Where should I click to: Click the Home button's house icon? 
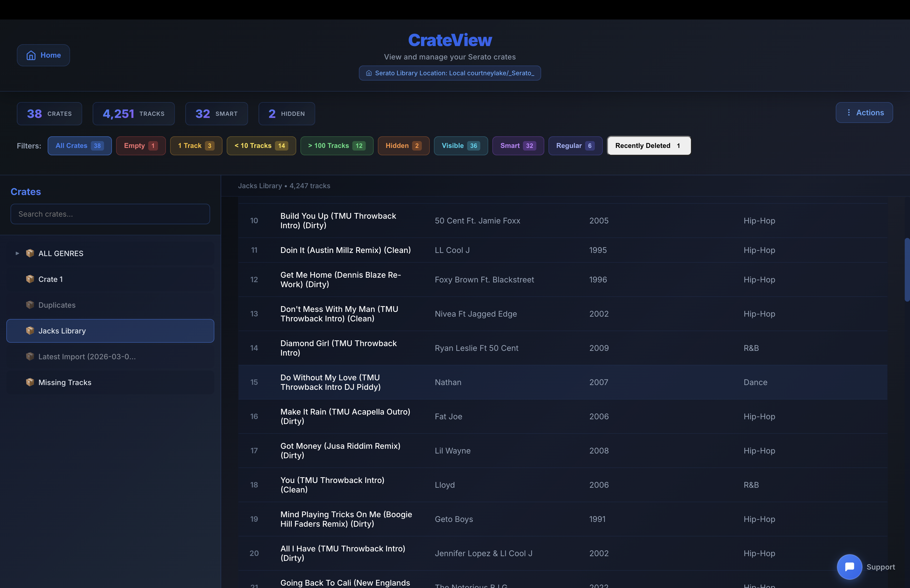(31, 55)
